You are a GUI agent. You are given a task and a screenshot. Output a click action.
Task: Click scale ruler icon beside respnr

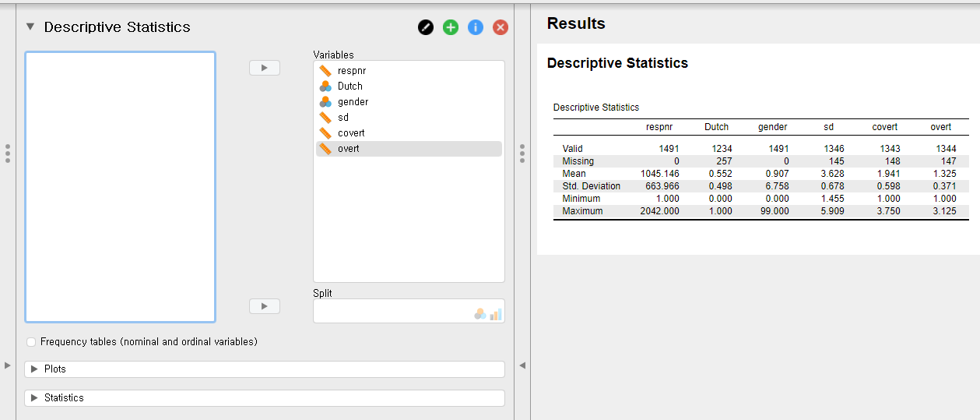point(325,71)
